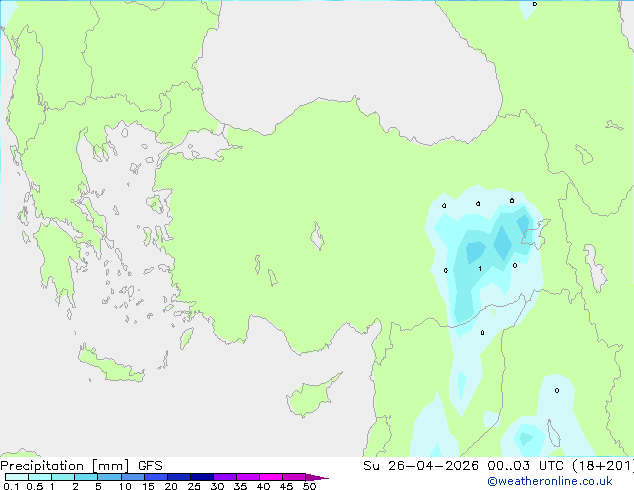Click the '20' legend scale label
The image size is (634, 490).
(x=171, y=486)
